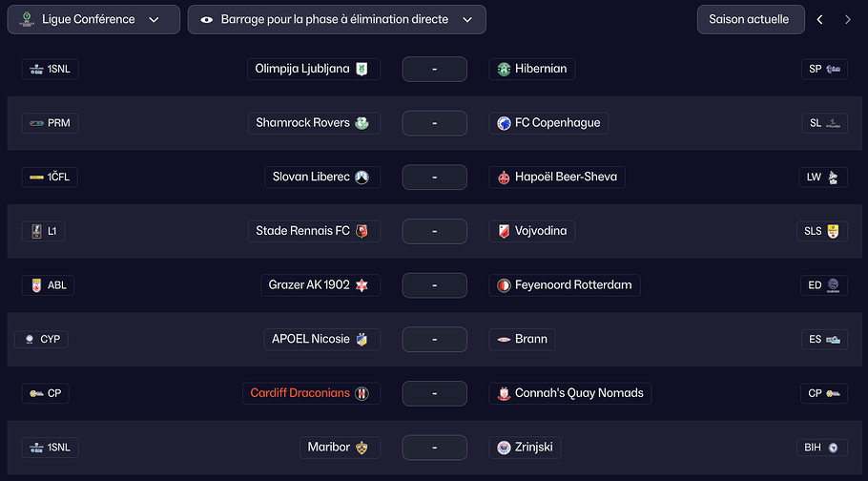Open the Olimpija Ljubljana vs Hibernian score box
The height and width of the screenshot is (481, 868).
[434, 69]
